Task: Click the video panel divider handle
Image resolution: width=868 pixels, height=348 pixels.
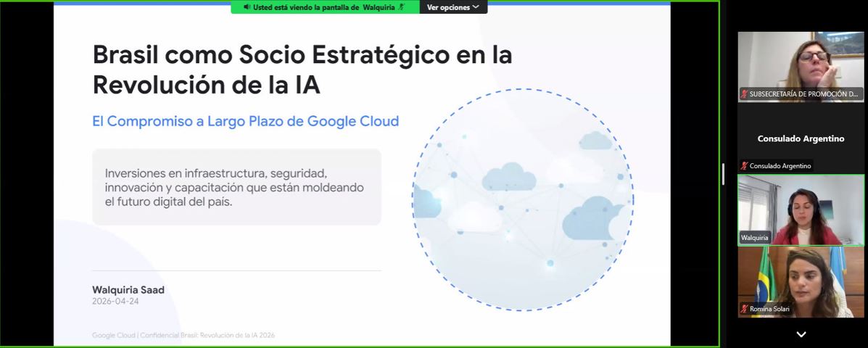Action: point(723,174)
